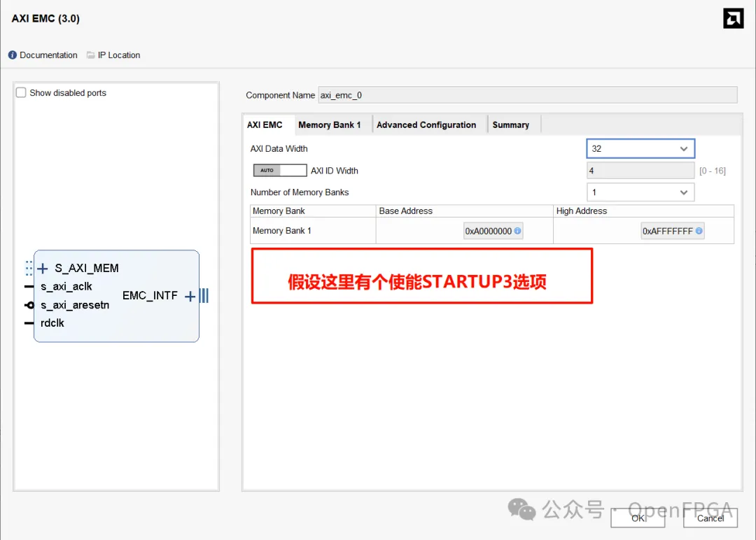Go to the Summary tab
The width and height of the screenshot is (756, 540).
510,125
